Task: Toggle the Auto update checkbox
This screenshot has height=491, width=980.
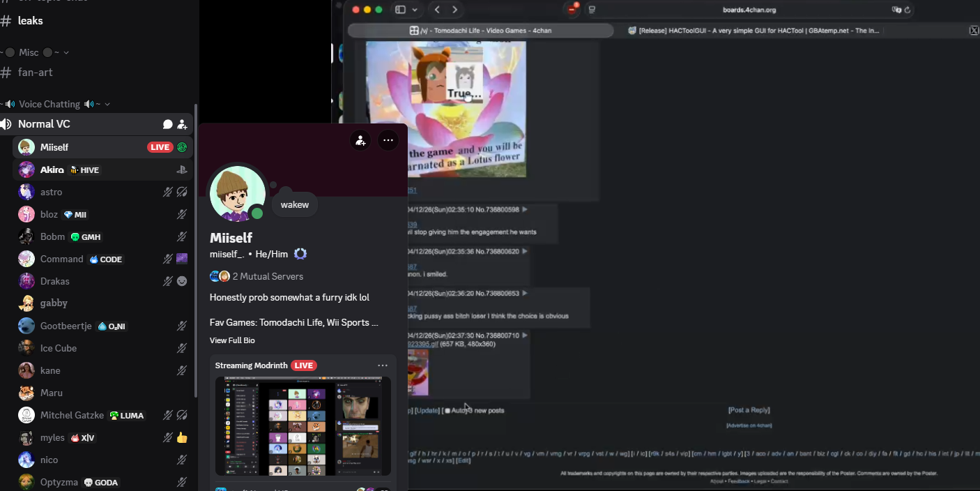Action: tap(447, 411)
